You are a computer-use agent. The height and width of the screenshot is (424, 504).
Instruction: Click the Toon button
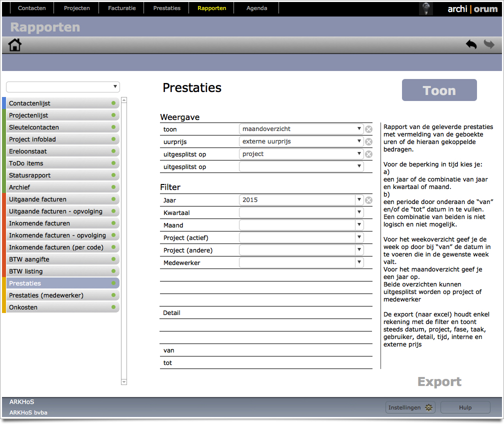coord(439,90)
